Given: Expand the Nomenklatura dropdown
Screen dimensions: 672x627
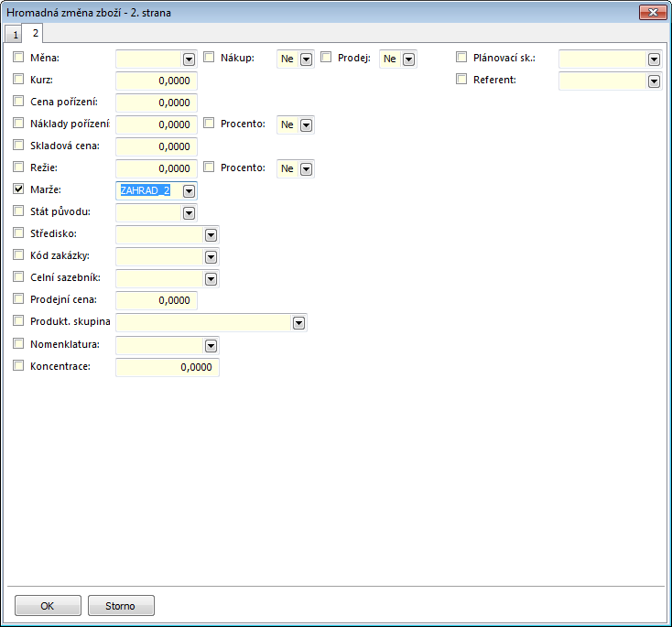Looking at the screenshot, I should (211, 346).
